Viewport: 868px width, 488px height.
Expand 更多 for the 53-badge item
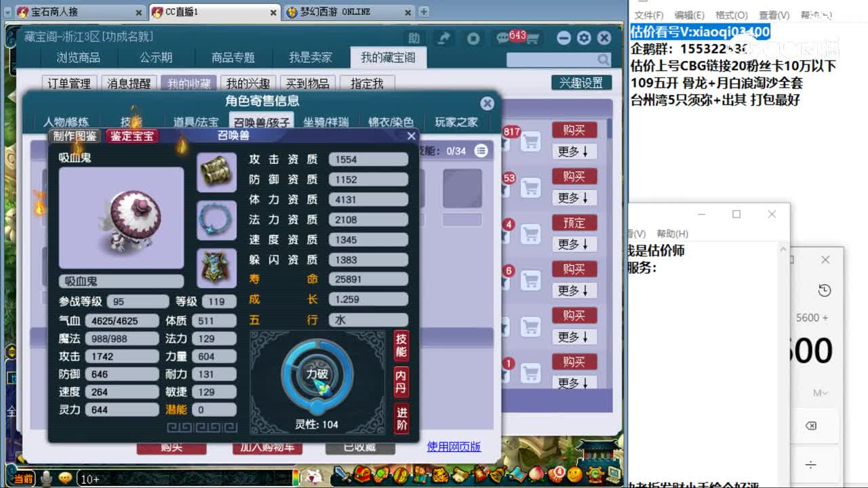point(574,198)
